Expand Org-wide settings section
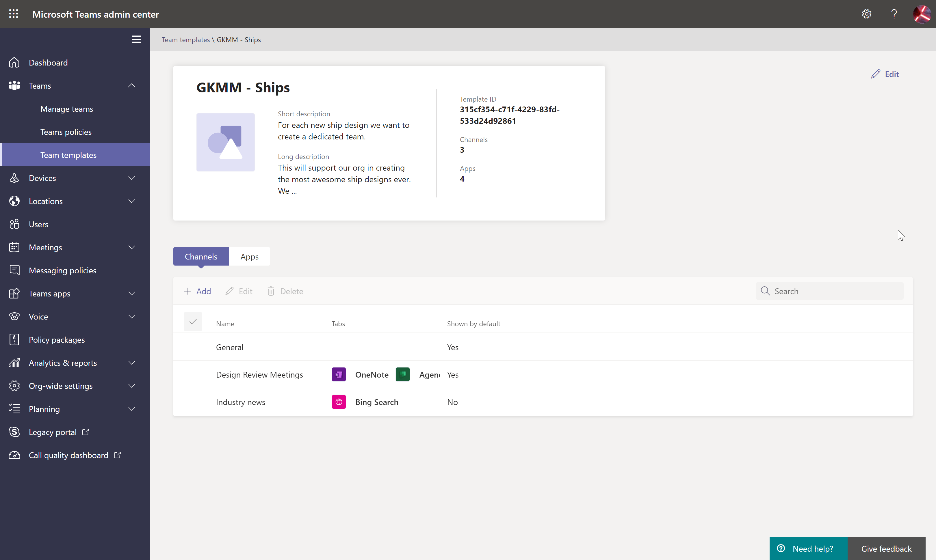Viewport: 936px width, 560px height. pos(131,386)
